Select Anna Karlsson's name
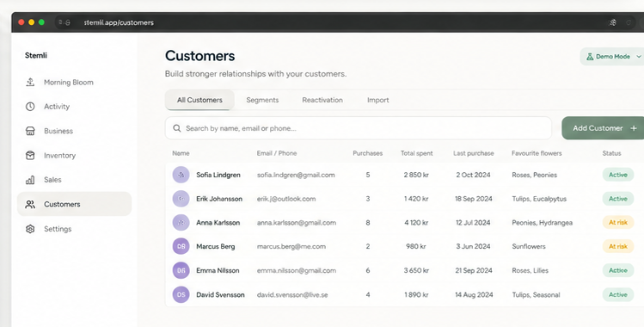 point(218,223)
